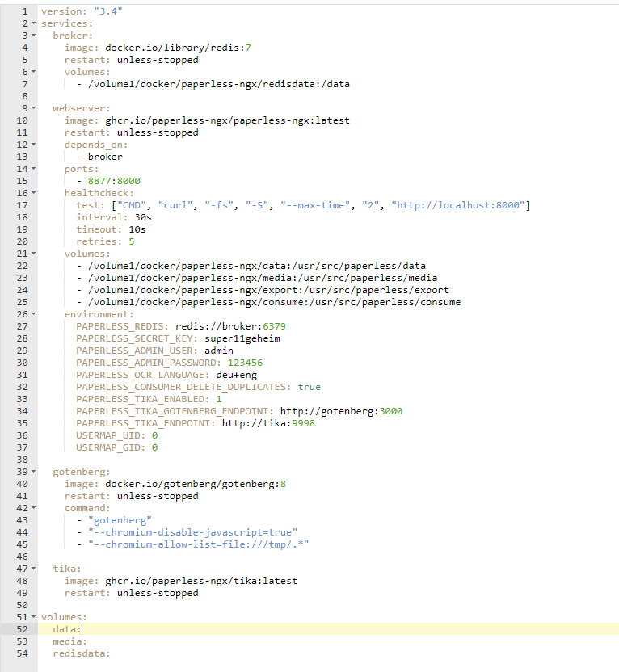
Task: Click the retries value 5
Action: [x=132, y=241]
